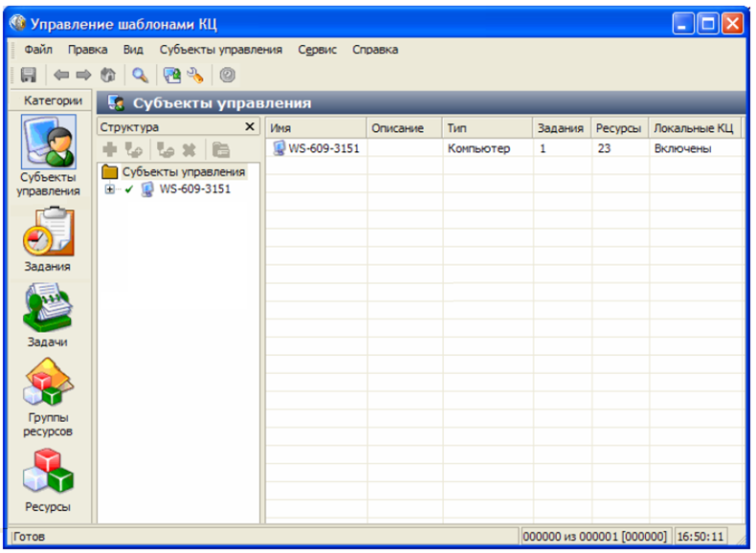Click the help icon in the toolbar

click(x=228, y=75)
